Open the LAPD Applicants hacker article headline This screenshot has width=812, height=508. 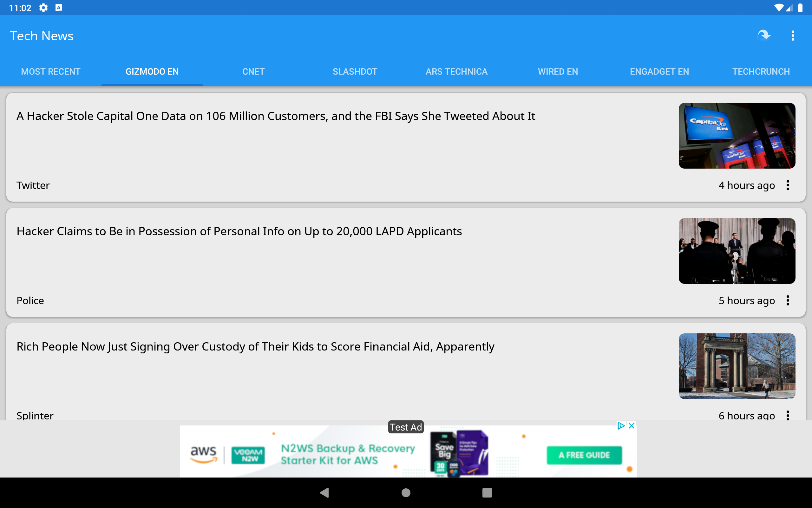(x=239, y=231)
